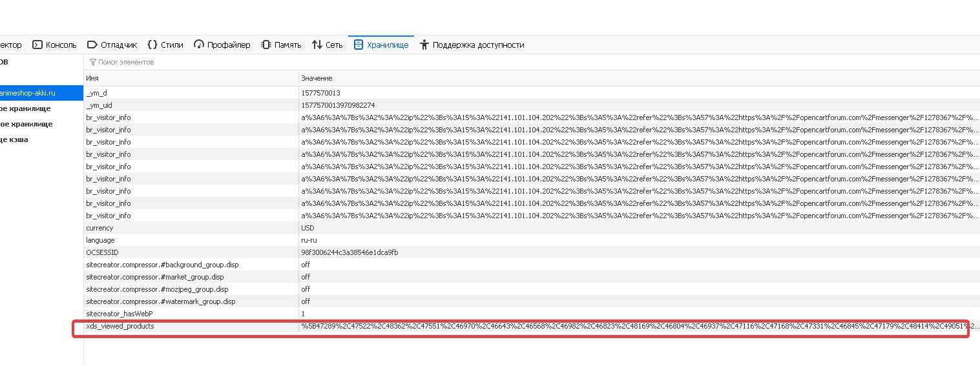Viewport: 980px width, 366px height.
Task: Click off value of #watermark_group.disp
Action: click(306, 301)
